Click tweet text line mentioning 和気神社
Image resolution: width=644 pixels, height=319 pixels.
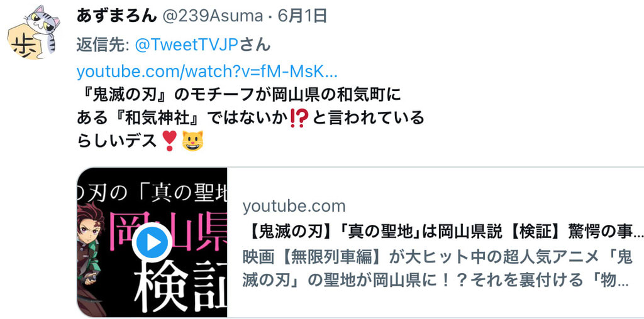click(x=250, y=118)
